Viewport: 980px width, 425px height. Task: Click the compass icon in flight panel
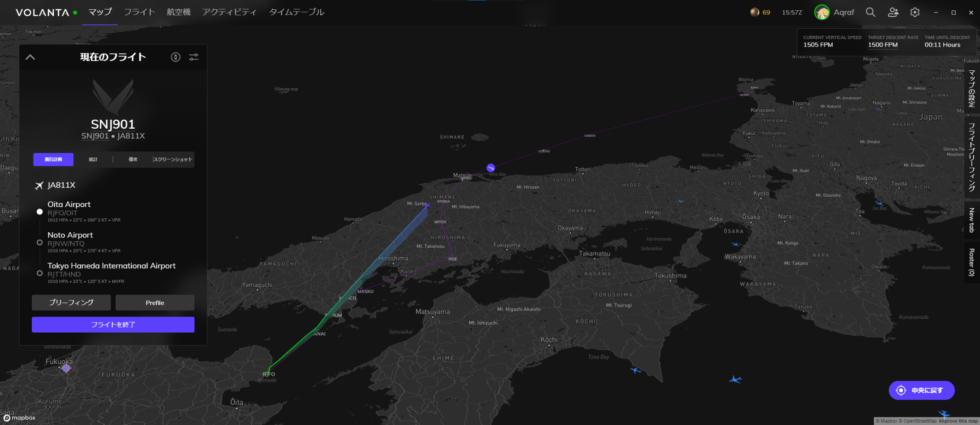(x=176, y=57)
